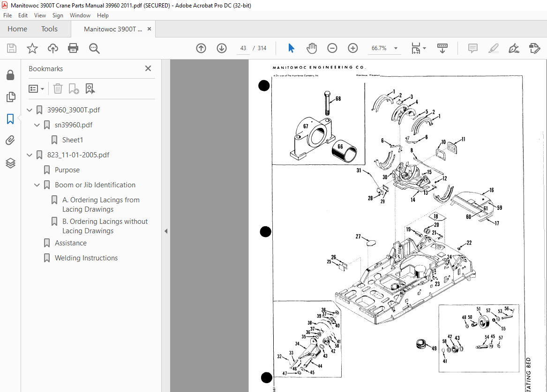The width and height of the screenshot is (547, 392).
Task: Print the document
Action: click(73, 48)
